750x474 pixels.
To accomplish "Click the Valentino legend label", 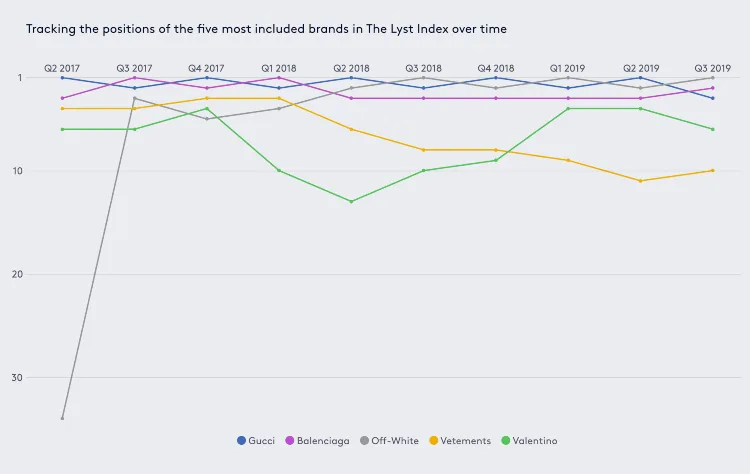I will click(535, 441).
